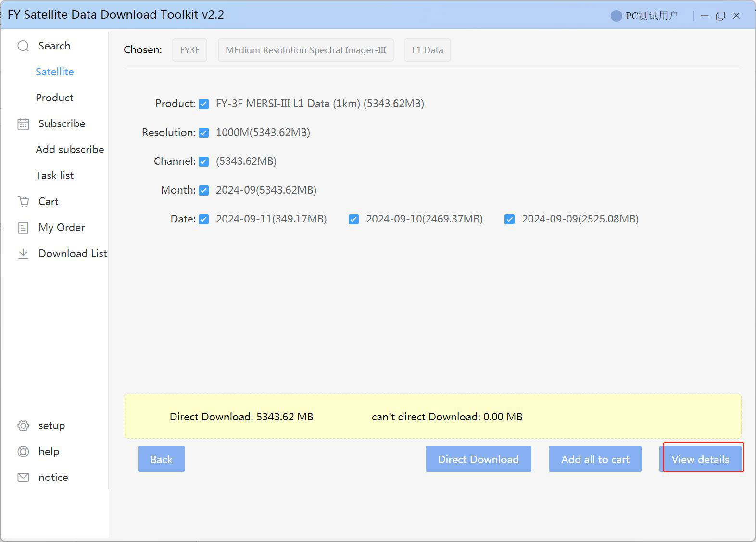The width and height of the screenshot is (756, 542).
Task: Uncheck the 2024-09 month checkbox
Action: coord(204,190)
